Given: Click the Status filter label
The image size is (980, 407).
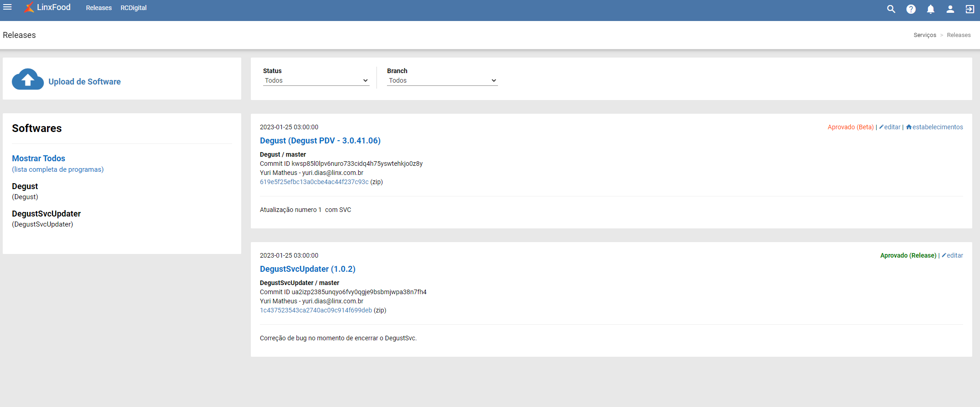Looking at the screenshot, I should (x=272, y=71).
